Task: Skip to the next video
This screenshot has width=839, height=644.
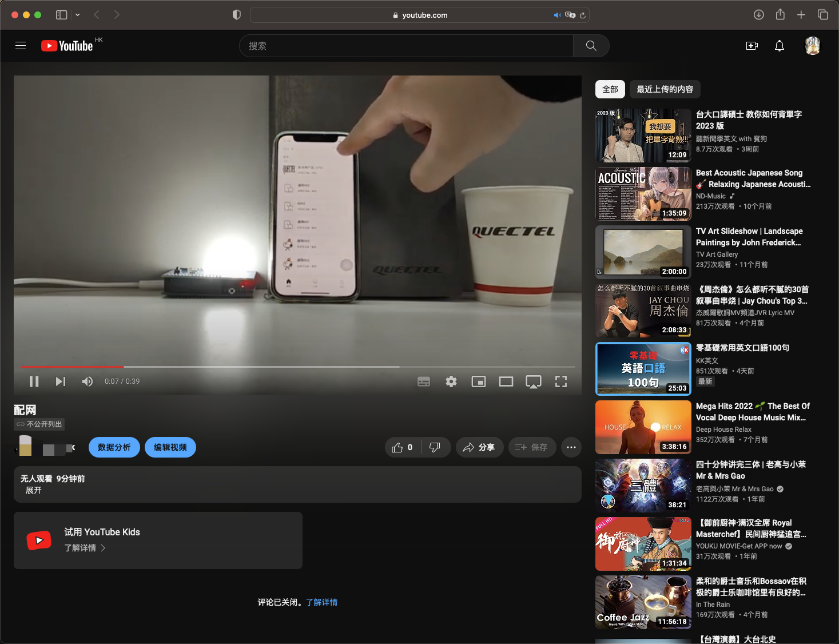Action: coord(61,381)
